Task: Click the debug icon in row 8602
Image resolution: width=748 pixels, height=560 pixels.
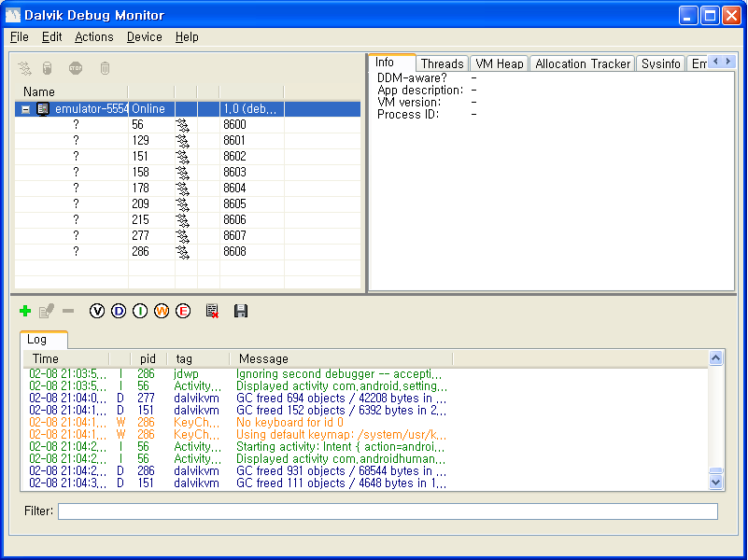Action: point(182,156)
